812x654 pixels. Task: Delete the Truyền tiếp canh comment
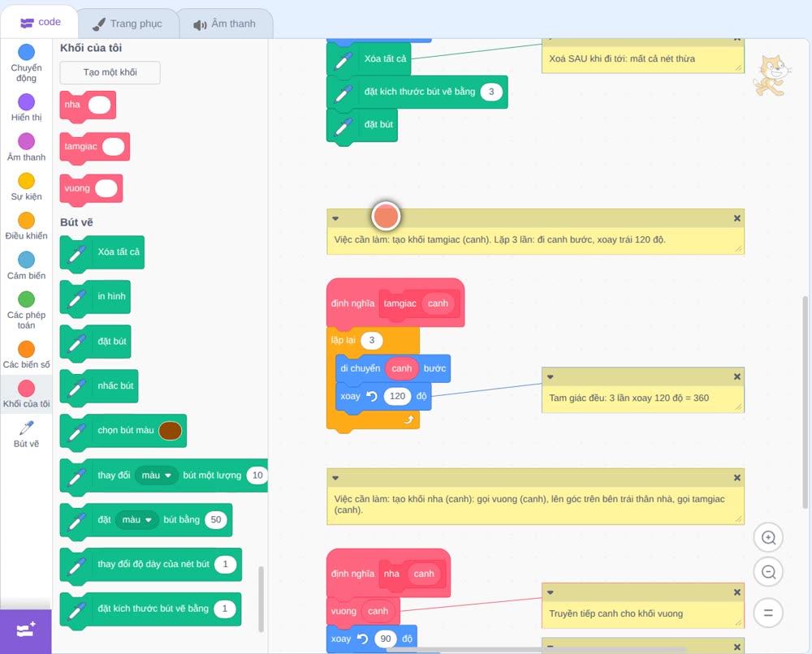tap(737, 592)
